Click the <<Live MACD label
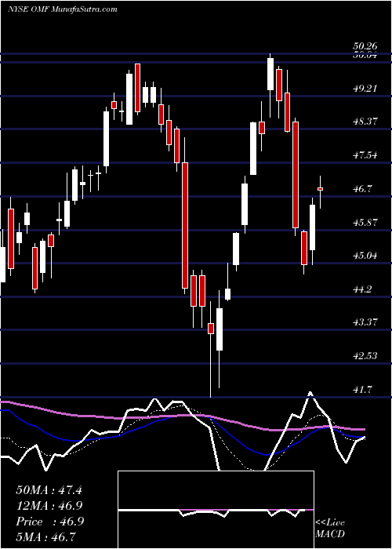This screenshot has height=549, width=392. pos(330,528)
